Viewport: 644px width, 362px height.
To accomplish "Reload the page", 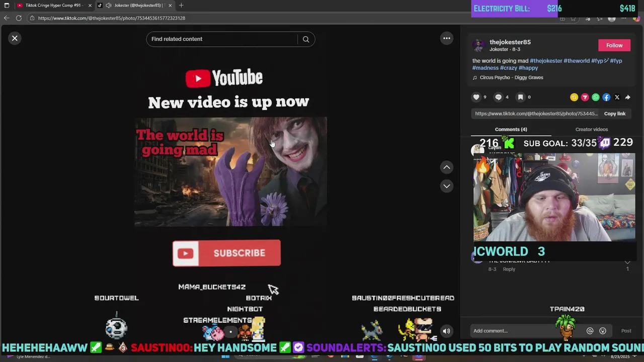I will [19, 18].
